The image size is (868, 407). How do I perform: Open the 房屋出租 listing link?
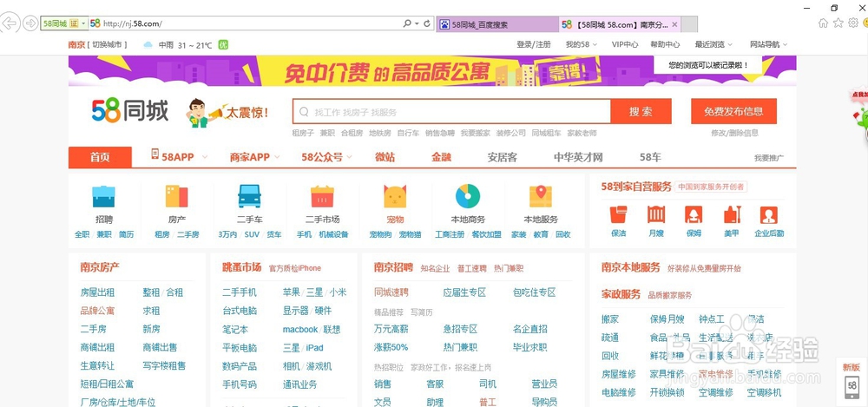[97, 292]
